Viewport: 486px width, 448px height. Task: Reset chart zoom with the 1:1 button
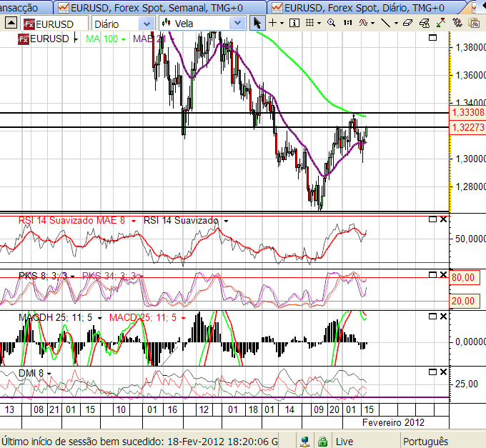coord(347,23)
